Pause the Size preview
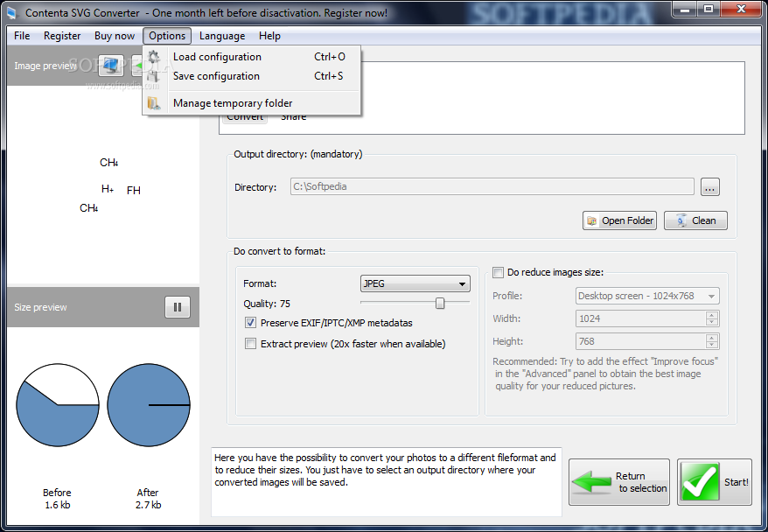This screenshot has height=532, width=768. [x=178, y=307]
